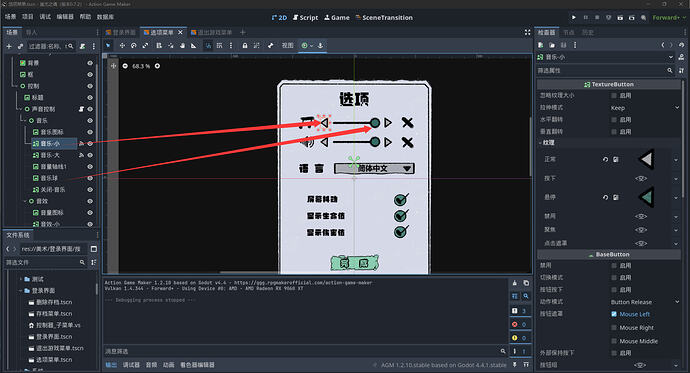Uncheck Mouse Left button mask
The height and width of the screenshot is (373, 690).
[x=613, y=314]
